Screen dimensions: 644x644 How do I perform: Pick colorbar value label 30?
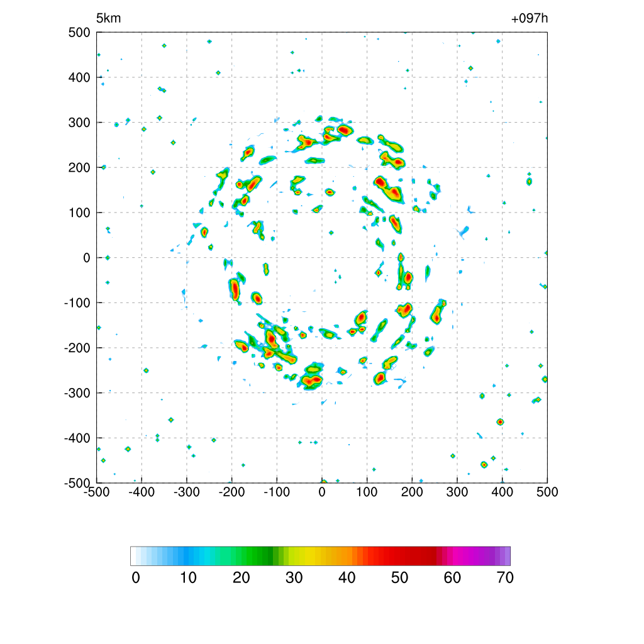pyautogui.click(x=294, y=578)
